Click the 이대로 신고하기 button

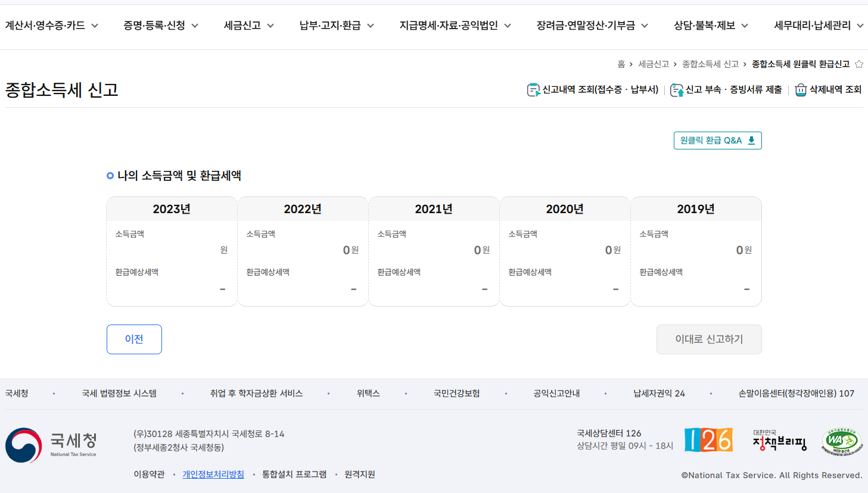[x=709, y=339]
